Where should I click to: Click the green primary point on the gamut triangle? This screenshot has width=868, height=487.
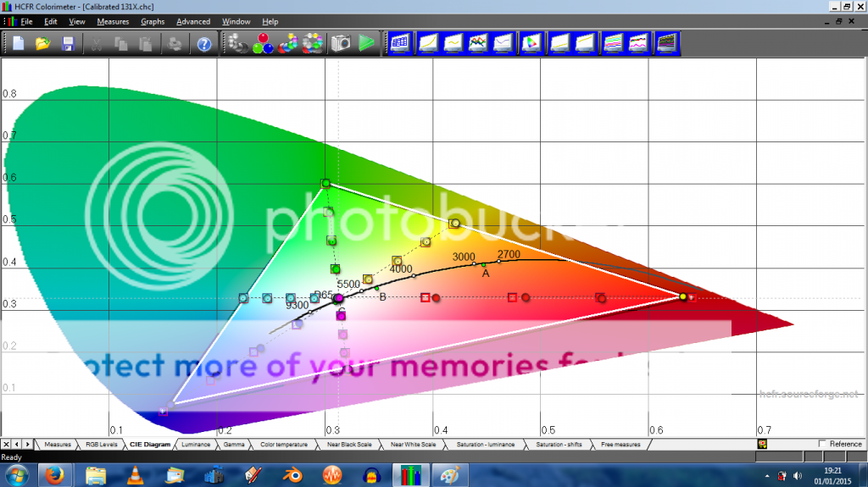pyautogui.click(x=325, y=183)
